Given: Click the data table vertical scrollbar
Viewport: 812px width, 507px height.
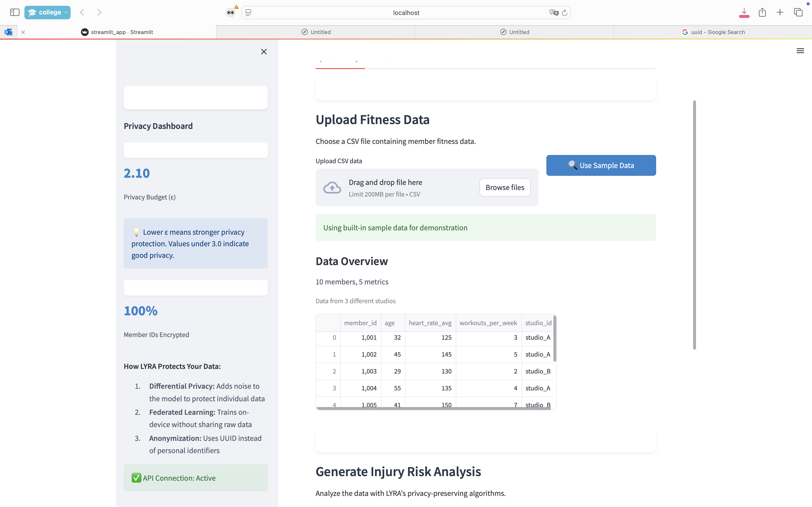Looking at the screenshot, I should pyautogui.click(x=555, y=339).
